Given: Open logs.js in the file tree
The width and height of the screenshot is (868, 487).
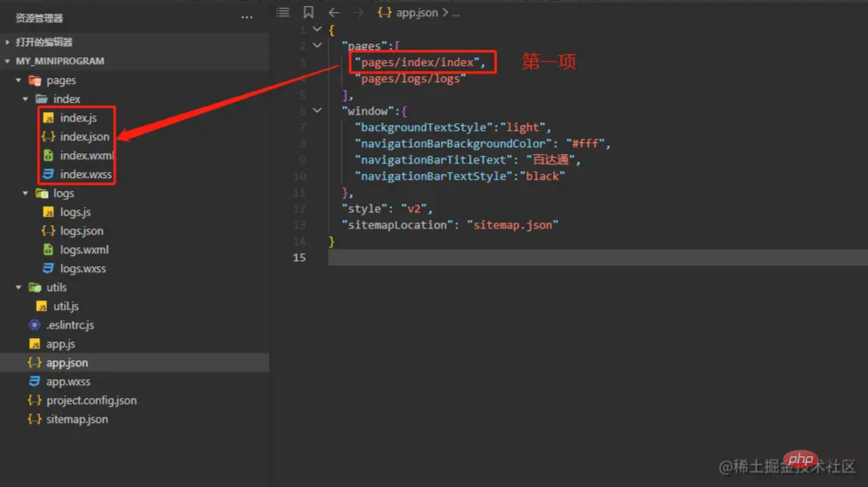Looking at the screenshot, I should (x=75, y=212).
